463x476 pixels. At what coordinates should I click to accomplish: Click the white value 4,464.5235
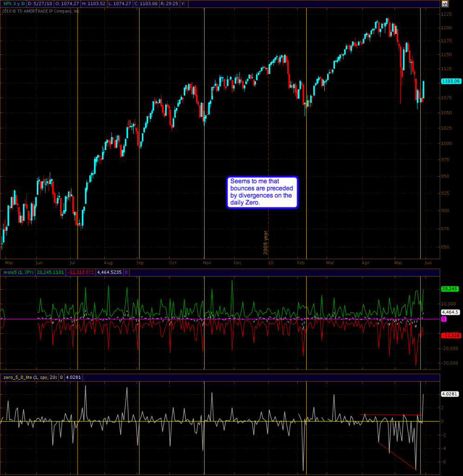(x=109, y=272)
